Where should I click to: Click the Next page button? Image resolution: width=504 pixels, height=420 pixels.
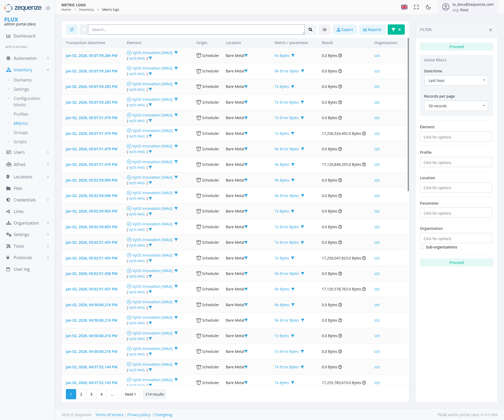tap(130, 394)
